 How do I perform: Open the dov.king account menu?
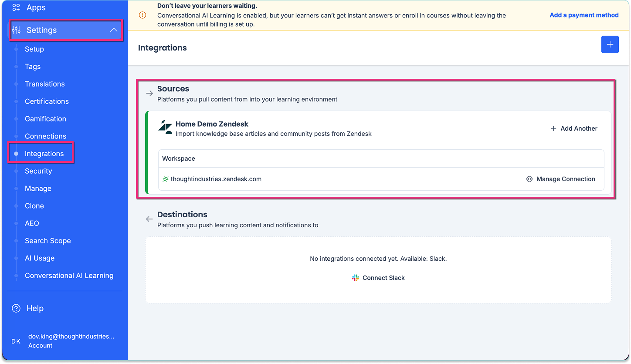[71, 341]
